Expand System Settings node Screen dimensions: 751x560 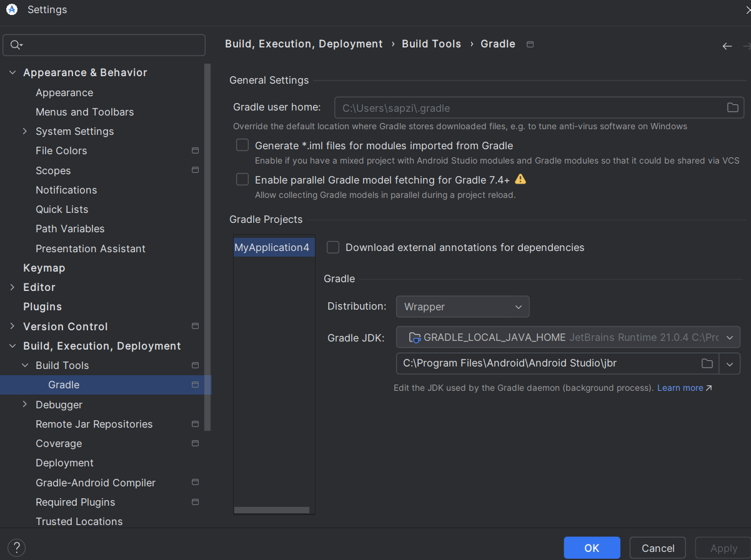(x=25, y=131)
